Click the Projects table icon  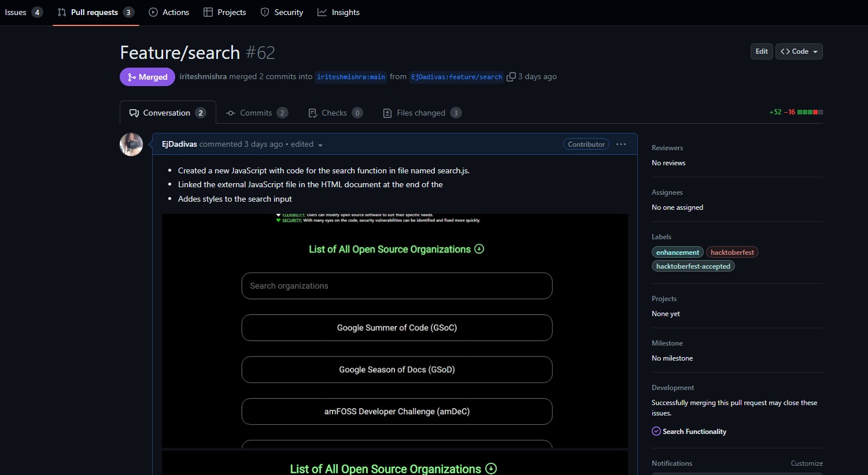tap(208, 12)
